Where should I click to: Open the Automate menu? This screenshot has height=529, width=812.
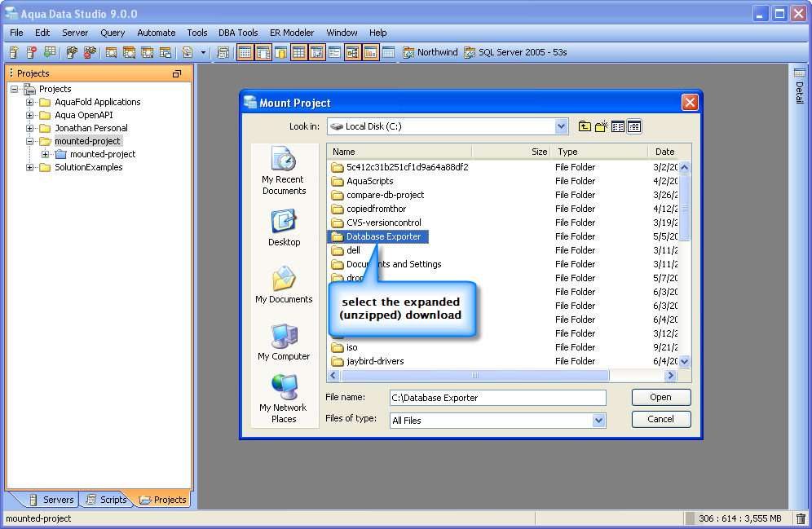pyautogui.click(x=157, y=33)
